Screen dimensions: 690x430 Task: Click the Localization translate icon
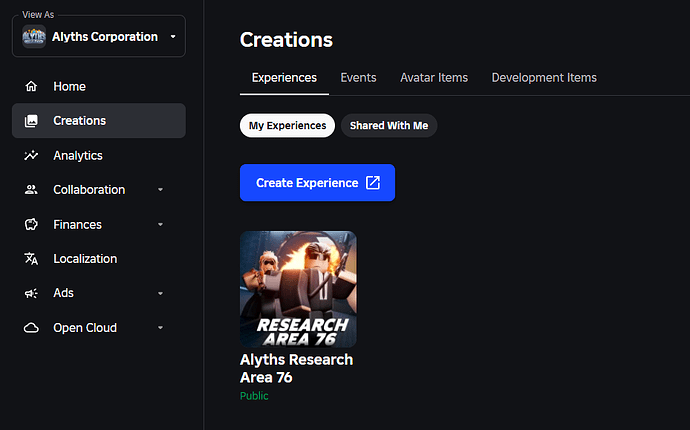coord(31,259)
